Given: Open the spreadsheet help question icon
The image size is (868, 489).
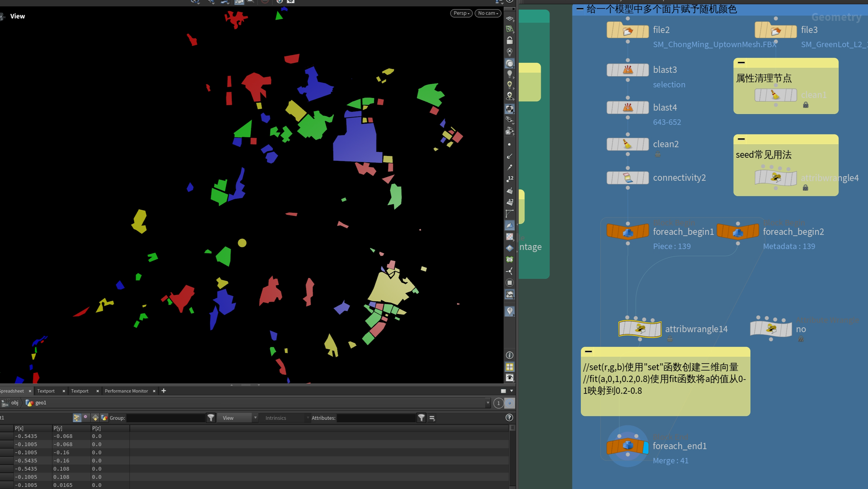Looking at the screenshot, I should coord(509,417).
